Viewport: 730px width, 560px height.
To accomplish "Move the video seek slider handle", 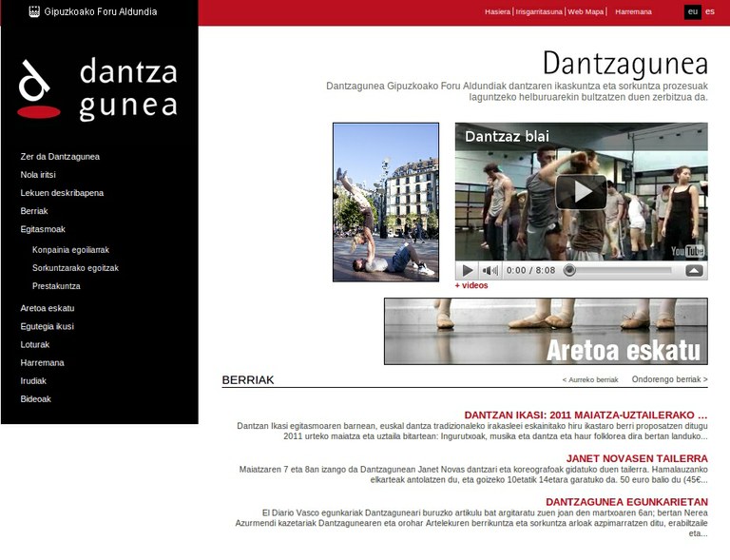I will click(569, 270).
